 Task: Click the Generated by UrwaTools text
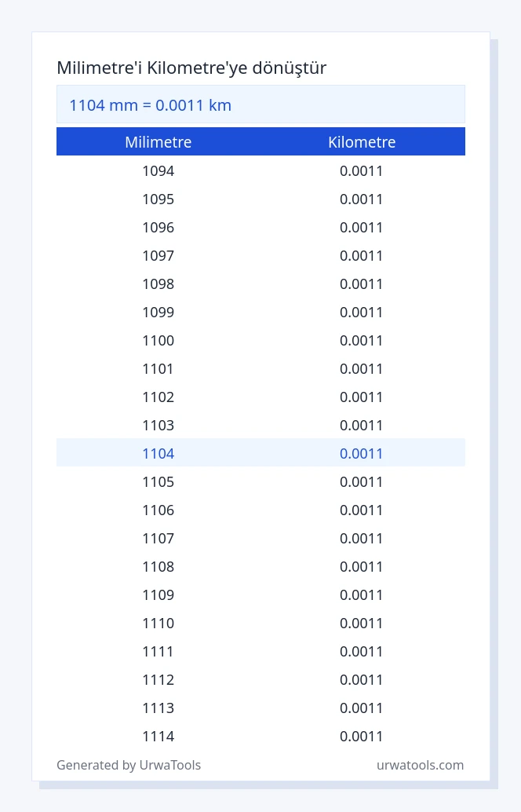pos(129,765)
